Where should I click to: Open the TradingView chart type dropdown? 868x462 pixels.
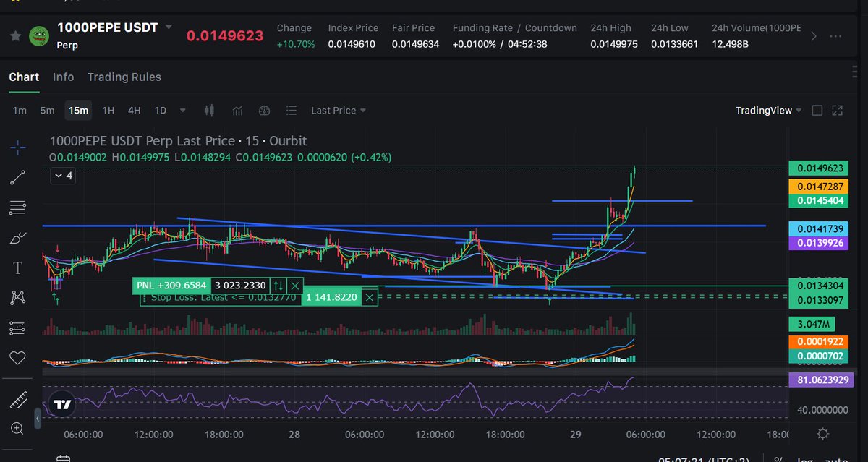[768, 111]
